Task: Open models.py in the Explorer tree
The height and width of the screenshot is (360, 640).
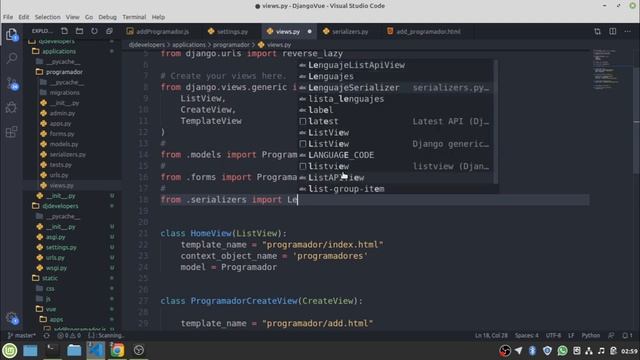Action: tap(64, 144)
